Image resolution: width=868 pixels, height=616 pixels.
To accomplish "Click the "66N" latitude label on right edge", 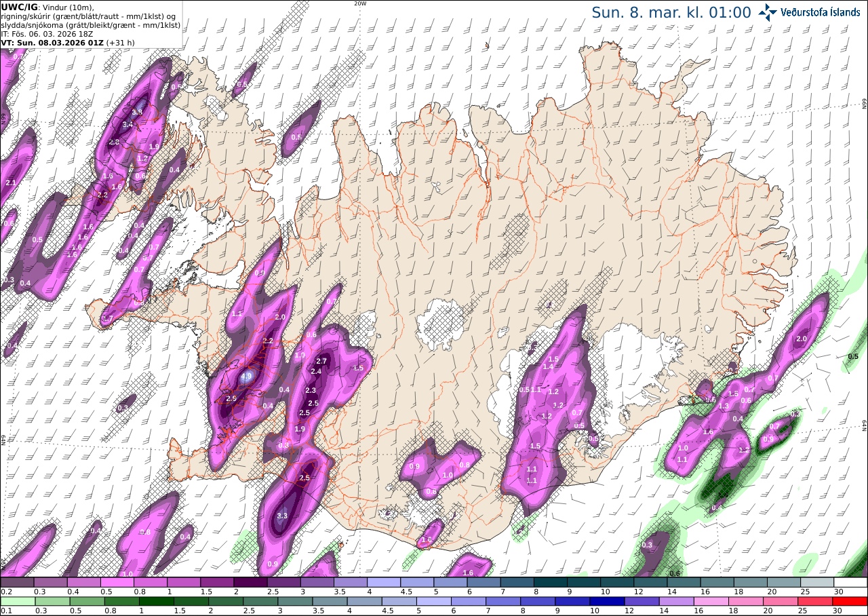I will pyautogui.click(x=865, y=102).
